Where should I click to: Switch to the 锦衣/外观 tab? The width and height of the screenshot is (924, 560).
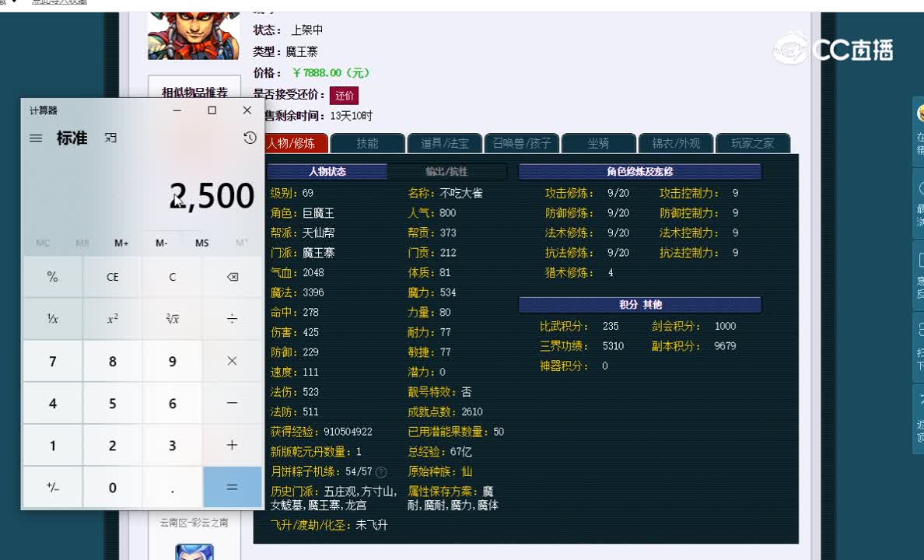676,143
